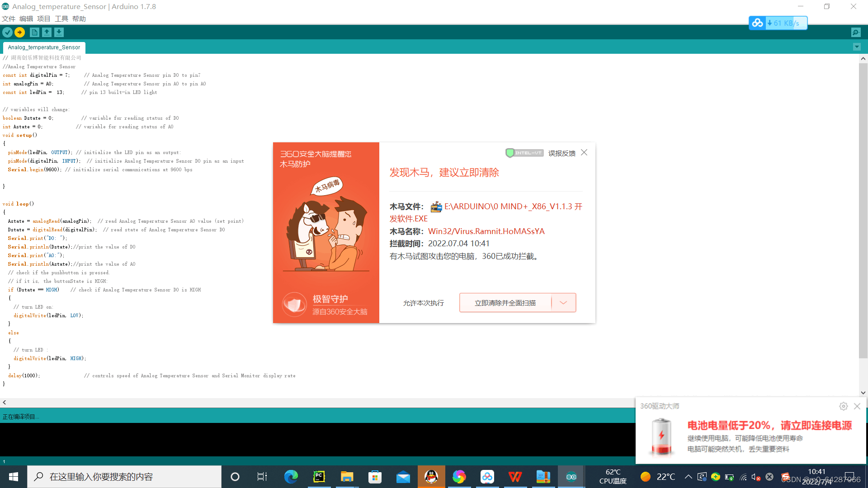Open settings gear in 360驱动大师 popup
The width and height of the screenshot is (868, 488).
[843, 406]
